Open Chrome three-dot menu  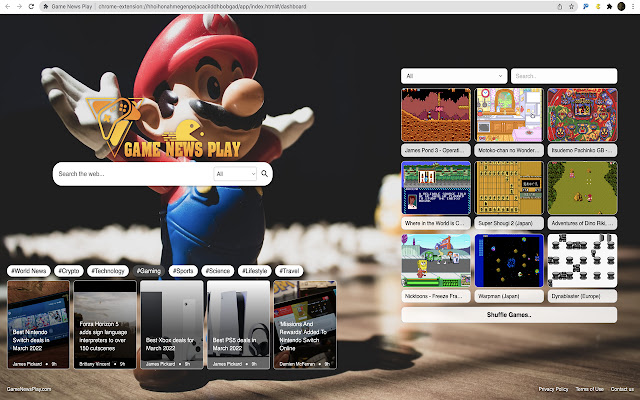(x=633, y=7)
